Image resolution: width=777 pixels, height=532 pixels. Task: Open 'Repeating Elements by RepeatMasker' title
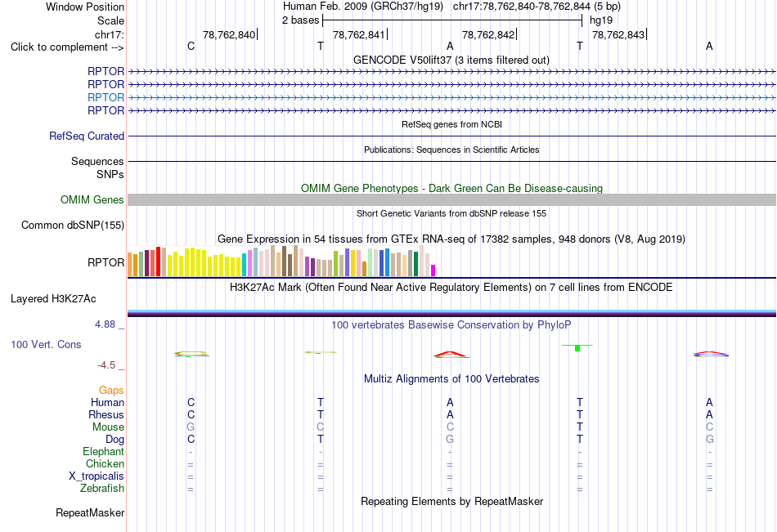click(451, 502)
